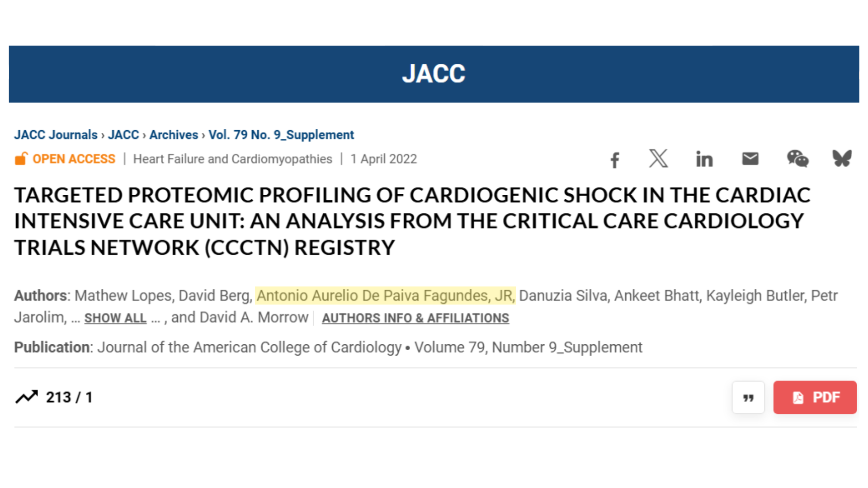Expand full author list with SHOW ALL
The width and height of the screenshot is (868, 488).
[115, 318]
